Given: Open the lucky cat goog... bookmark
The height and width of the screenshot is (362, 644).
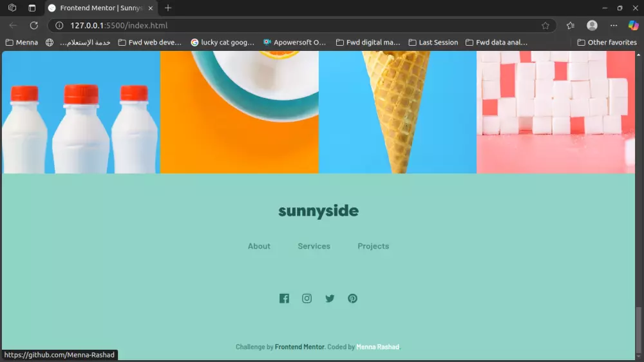Looking at the screenshot, I should pos(223,43).
